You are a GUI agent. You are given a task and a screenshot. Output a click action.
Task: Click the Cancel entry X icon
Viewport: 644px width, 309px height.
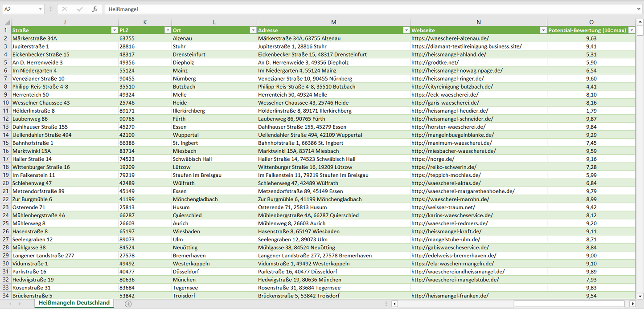point(65,9)
